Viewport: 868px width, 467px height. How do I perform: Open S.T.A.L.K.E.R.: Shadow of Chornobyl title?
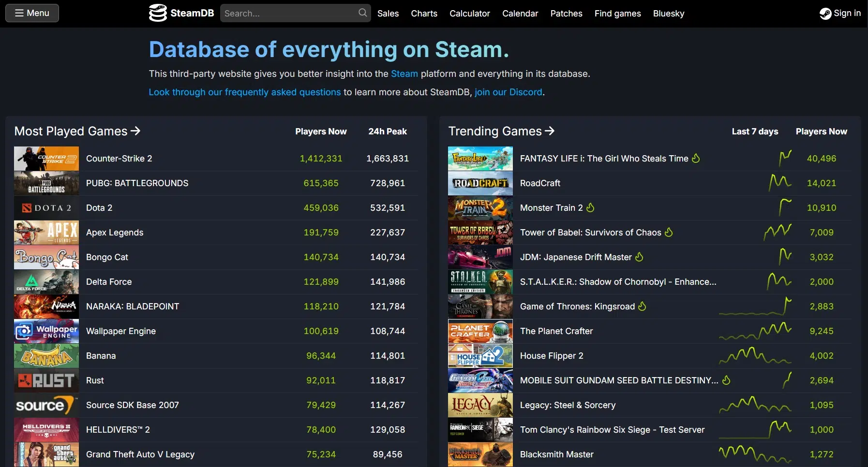pos(618,282)
